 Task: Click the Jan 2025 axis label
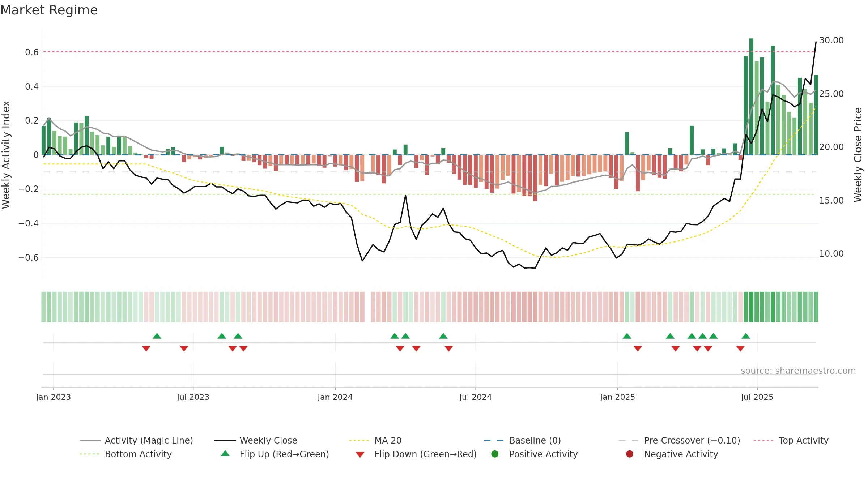(x=618, y=397)
